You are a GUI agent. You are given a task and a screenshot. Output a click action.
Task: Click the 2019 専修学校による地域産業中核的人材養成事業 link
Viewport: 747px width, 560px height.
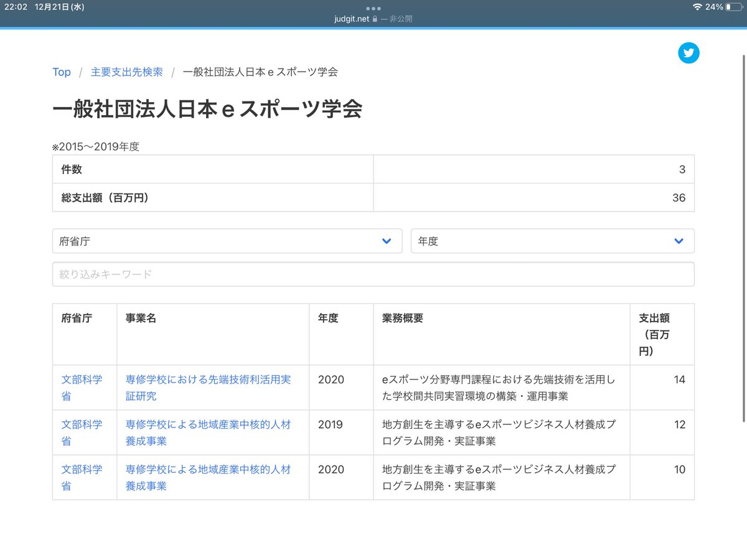coord(209,432)
